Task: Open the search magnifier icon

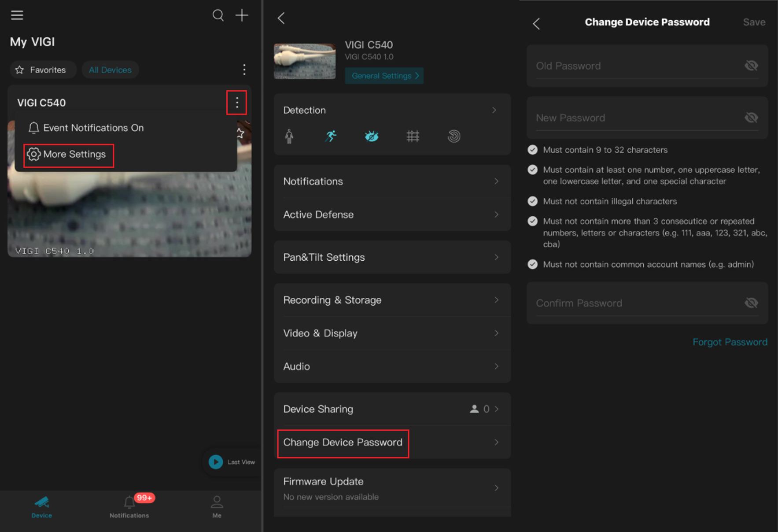Action: pyautogui.click(x=218, y=15)
